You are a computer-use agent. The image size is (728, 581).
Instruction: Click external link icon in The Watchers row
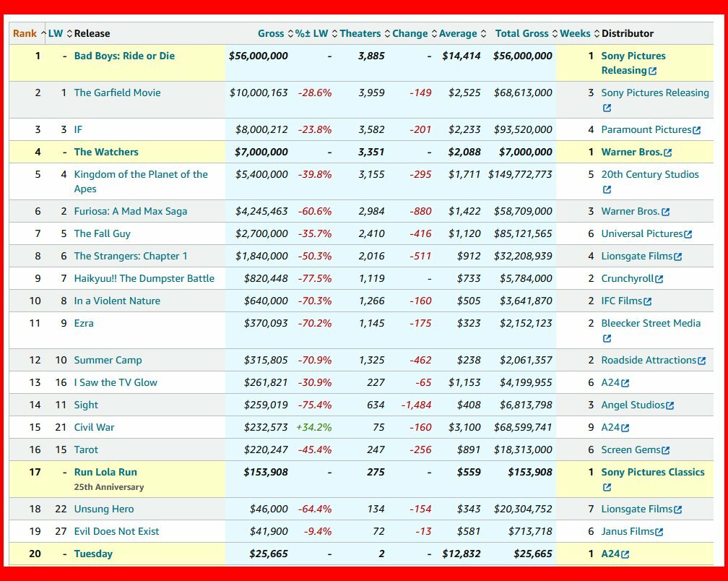pyautogui.click(x=667, y=152)
